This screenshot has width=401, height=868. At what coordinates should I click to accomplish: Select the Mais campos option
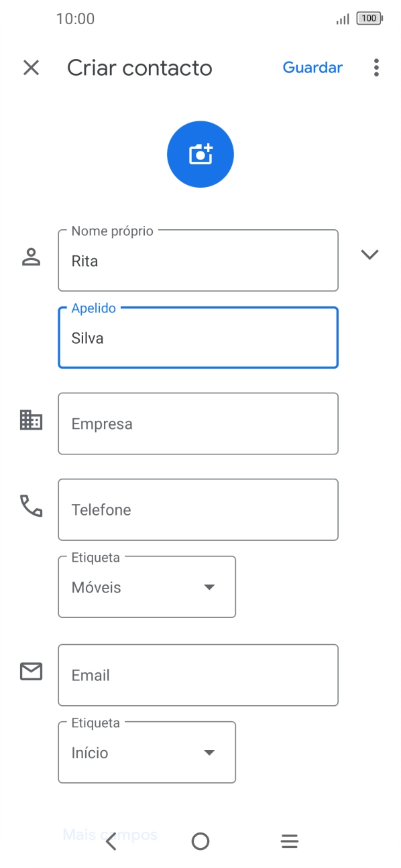pos(108,834)
